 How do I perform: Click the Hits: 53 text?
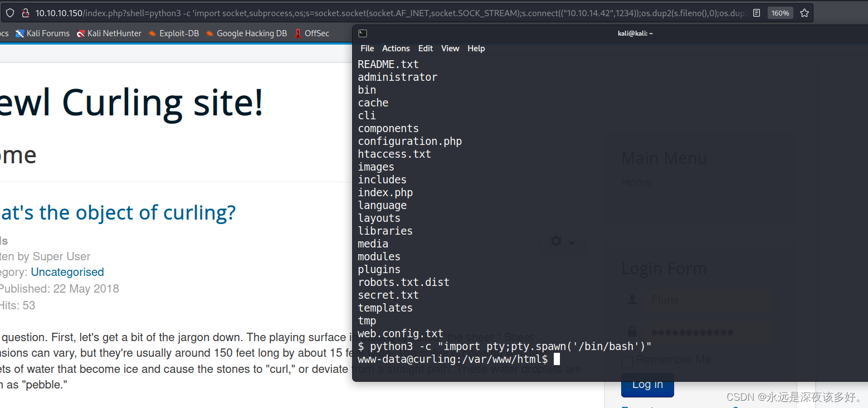click(x=17, y=305)
